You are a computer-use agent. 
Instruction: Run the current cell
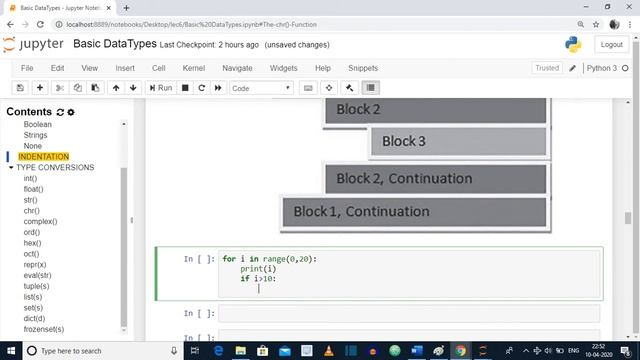(161, 88)
